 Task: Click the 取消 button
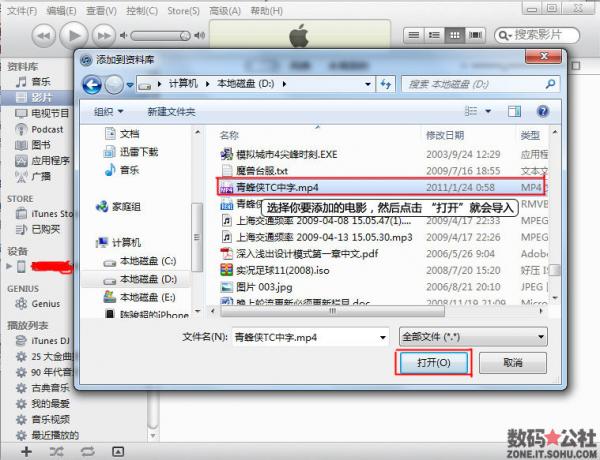tap(513, 362)
